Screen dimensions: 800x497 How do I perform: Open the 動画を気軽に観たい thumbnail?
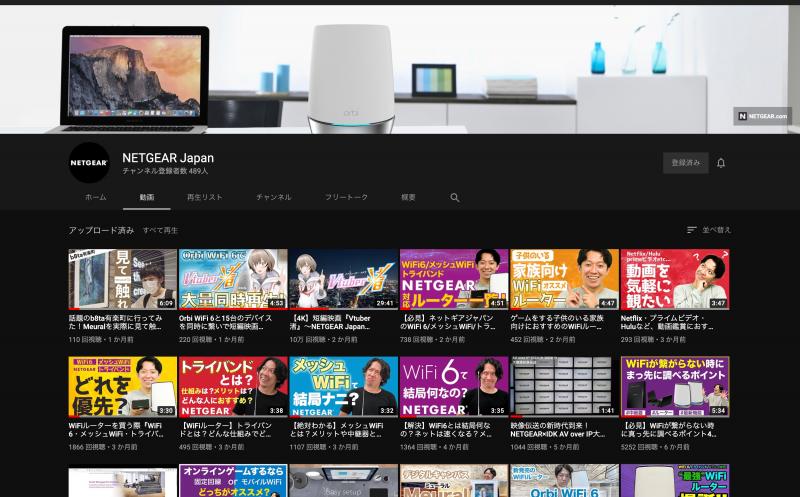(x=675, y=279)
